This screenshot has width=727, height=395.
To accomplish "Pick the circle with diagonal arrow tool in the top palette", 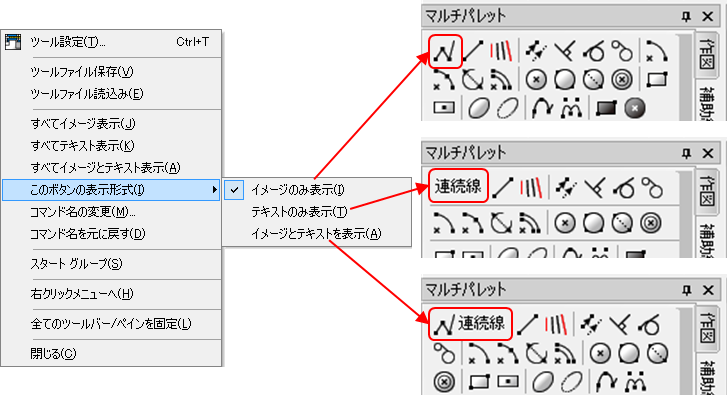I will click(472, 80).
